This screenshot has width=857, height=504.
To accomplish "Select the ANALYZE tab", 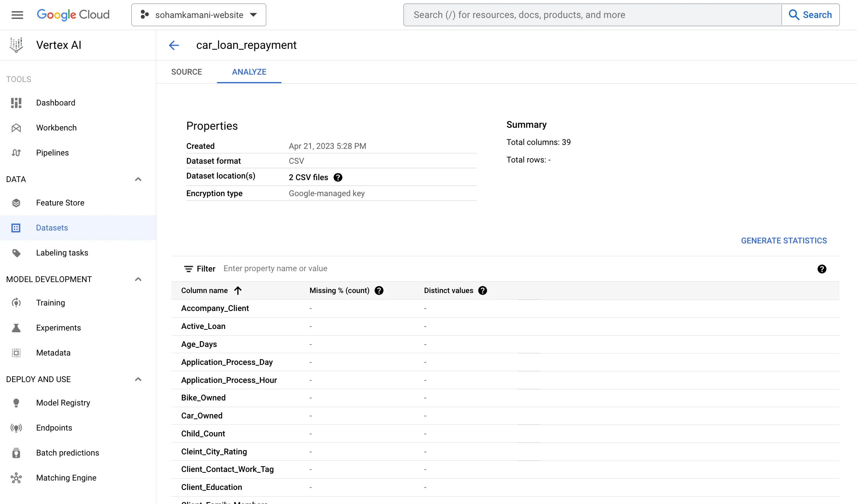I will pos(249,72).
